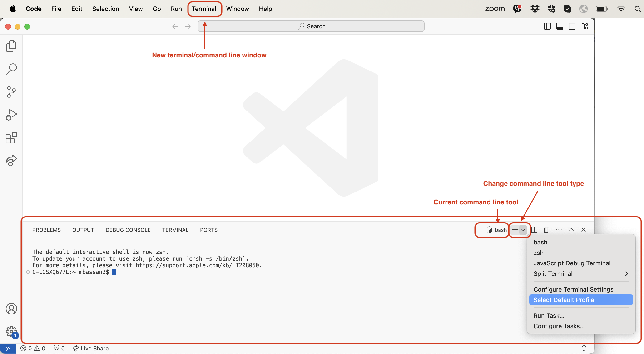Open the notifications bell in the status bar
Image resolution: width=644 pixels, height=354 pixels.
point(584,348)
